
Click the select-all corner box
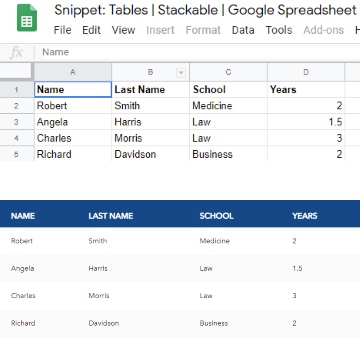pos(16,71)
